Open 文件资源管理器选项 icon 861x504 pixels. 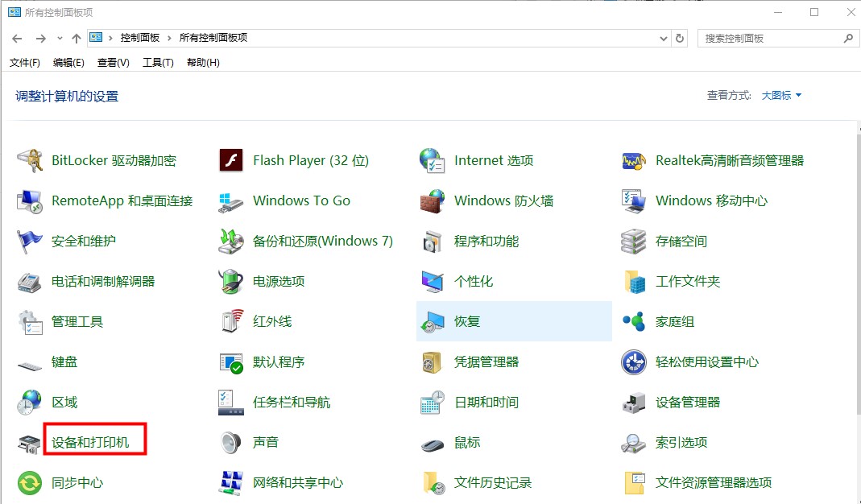coord(634,483)
